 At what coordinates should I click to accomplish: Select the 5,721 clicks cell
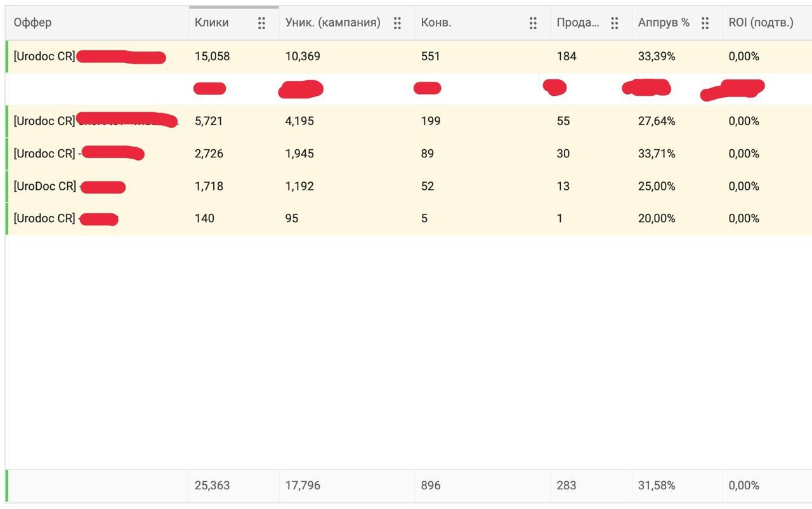pos(209,121)
